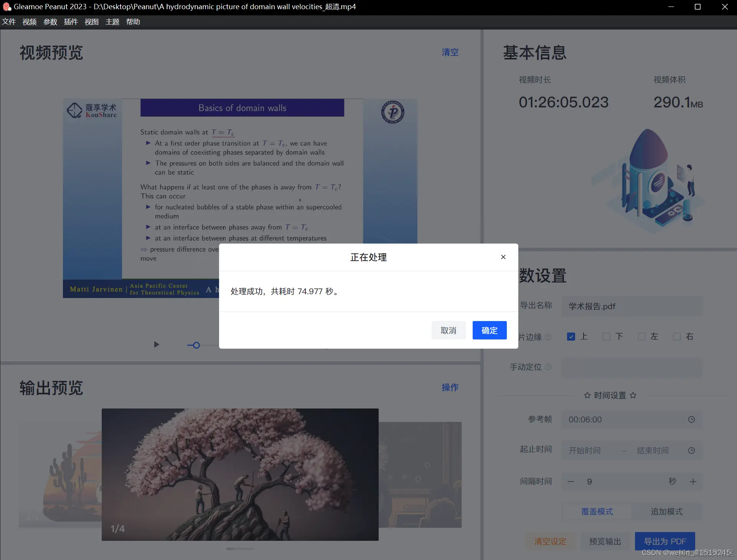The height and width of the screenshot is (560, 737).
Task: Click the play button in video preview
Action: tap(156, 344)
